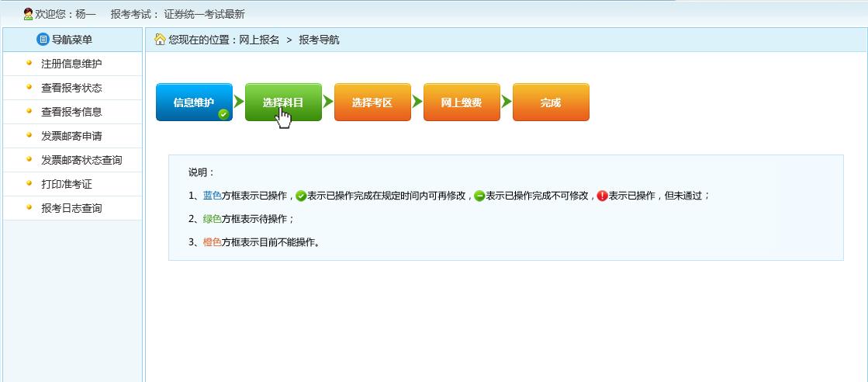Image resolution: width=868 pixels, height=382 pixels.
Task: Click the 导航菜单 header icon
Action: tap(43, 40)
